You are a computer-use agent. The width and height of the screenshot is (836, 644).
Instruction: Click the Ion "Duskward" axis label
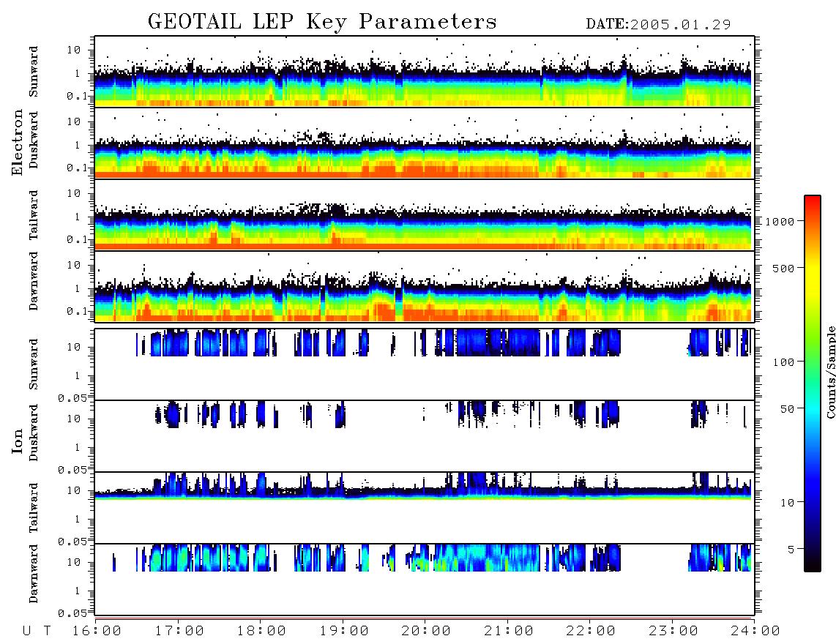click(34, 433)
